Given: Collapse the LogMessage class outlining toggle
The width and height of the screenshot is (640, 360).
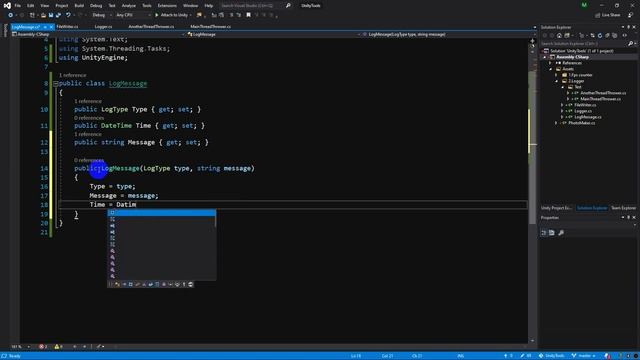Looking at the screenshot, I should click(x=56, y=84).
